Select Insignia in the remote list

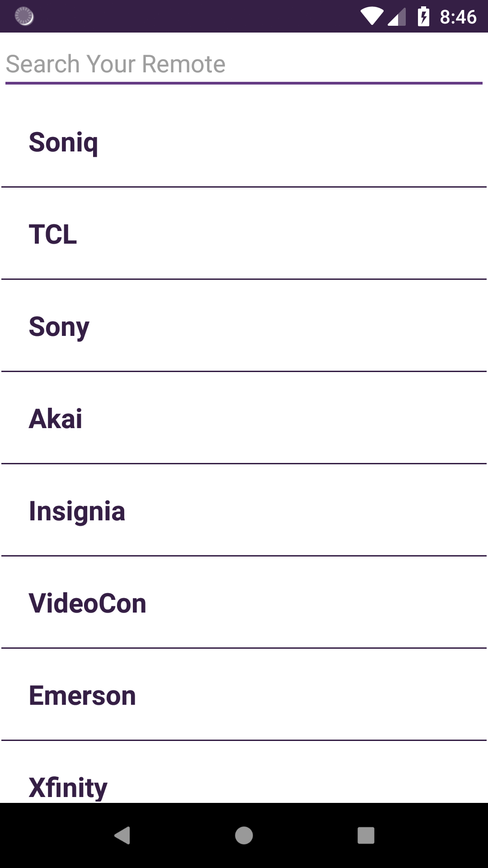[244, 511]
